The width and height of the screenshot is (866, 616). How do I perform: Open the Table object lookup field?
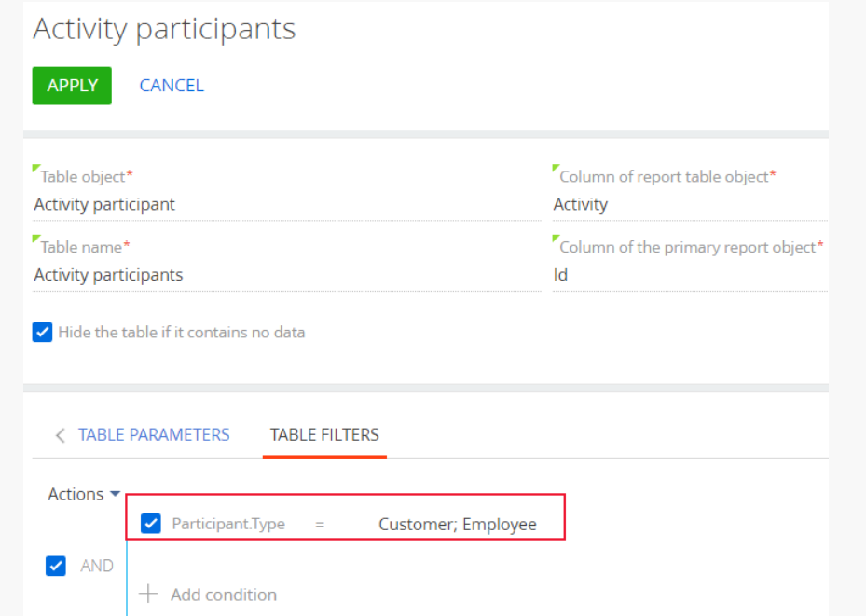click(286, 205)
